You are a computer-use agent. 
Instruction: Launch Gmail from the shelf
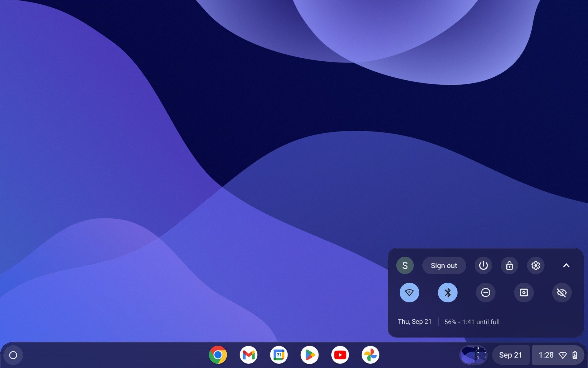(248, 355)
